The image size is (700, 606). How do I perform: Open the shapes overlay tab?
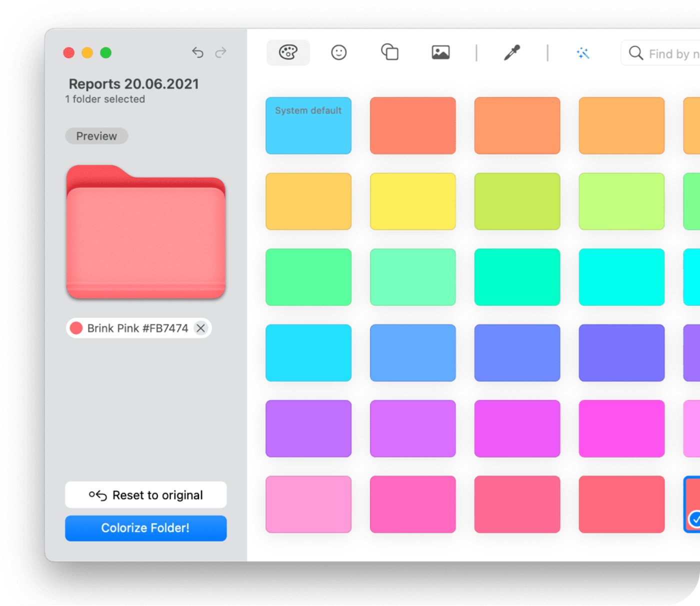point(389,52)
